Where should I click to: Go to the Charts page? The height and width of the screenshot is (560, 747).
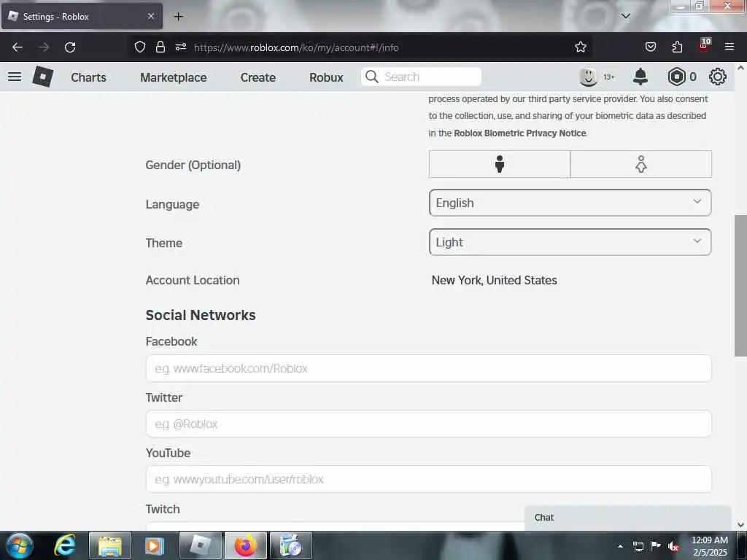pos(88,77)
